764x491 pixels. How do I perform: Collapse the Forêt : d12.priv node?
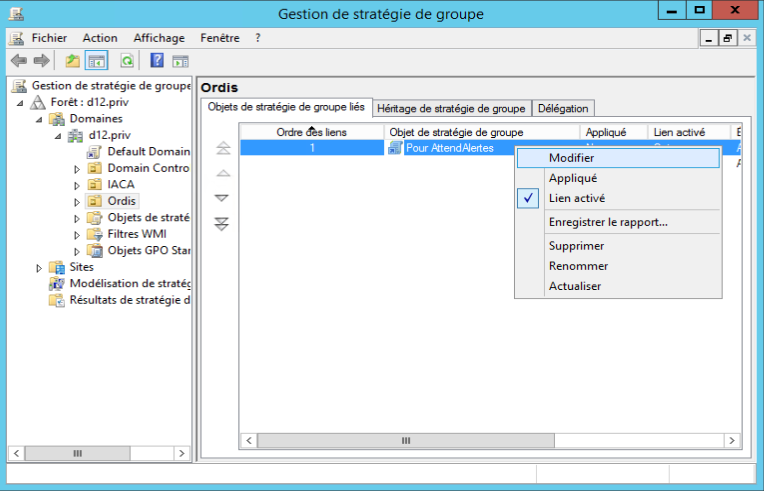click(x=20, y=103)
